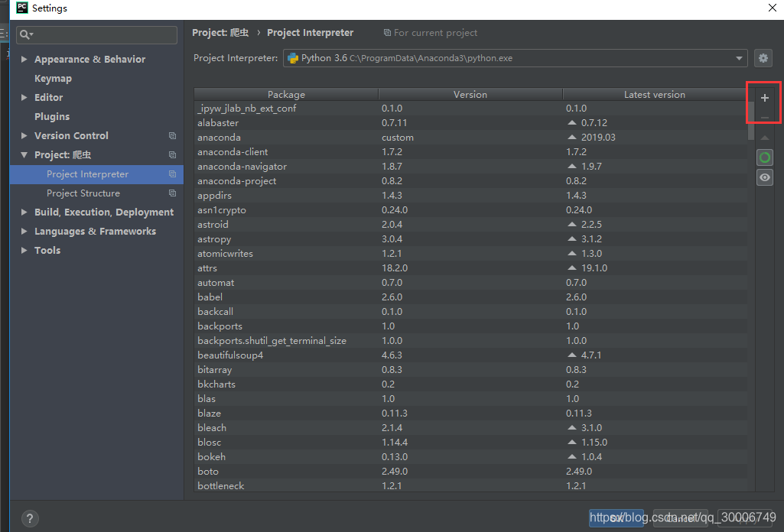Select the beautifulsoup4 package row
Viewport: 784px width, 532px height.
pyautogui.click(x=470, y=355)
